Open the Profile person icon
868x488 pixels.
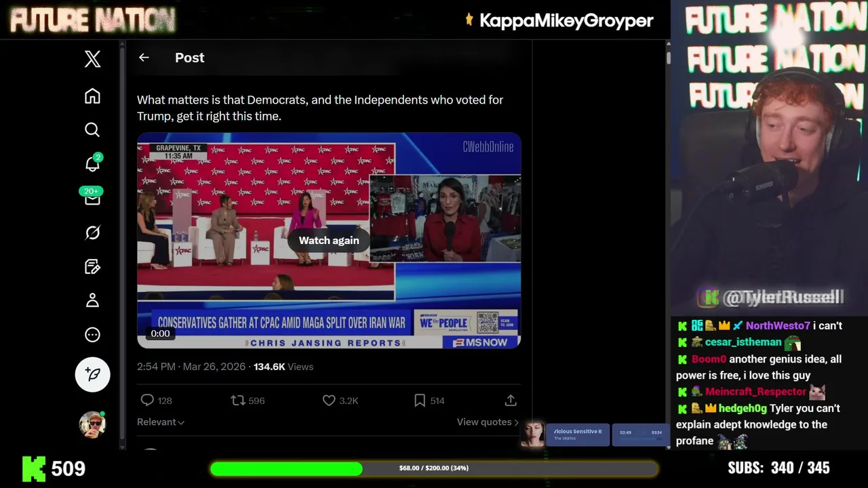pos(92,300)
